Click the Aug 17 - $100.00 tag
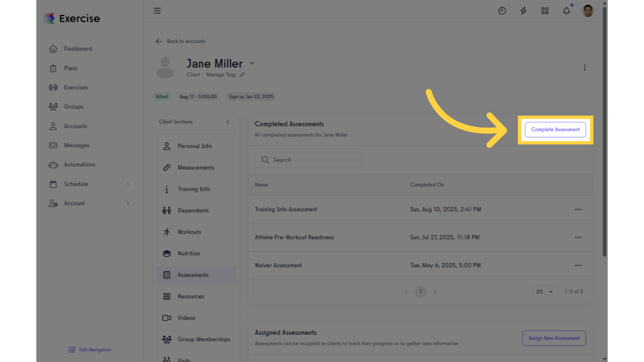644x362 pixels. coord(198,97)
